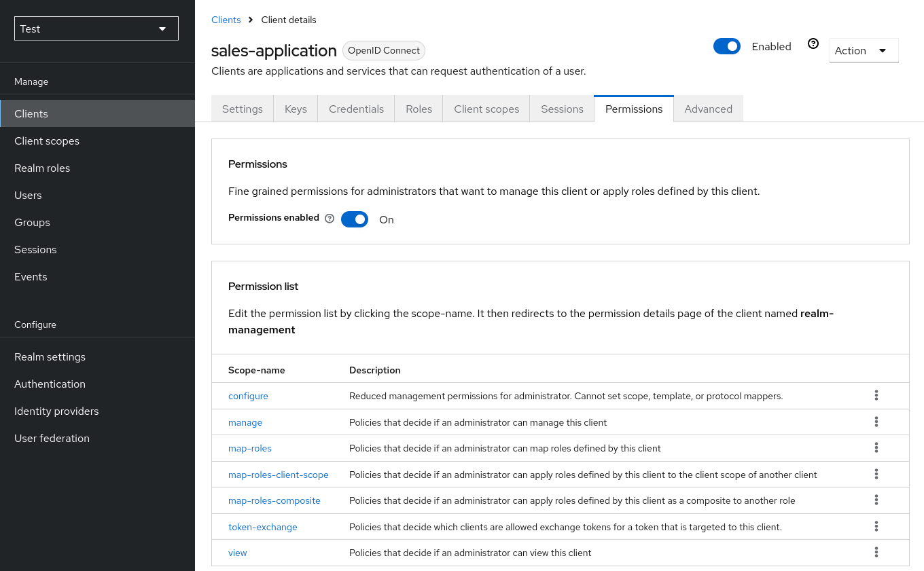Open the actions menu on the view row
924x571 pixels.
point(876,552)
